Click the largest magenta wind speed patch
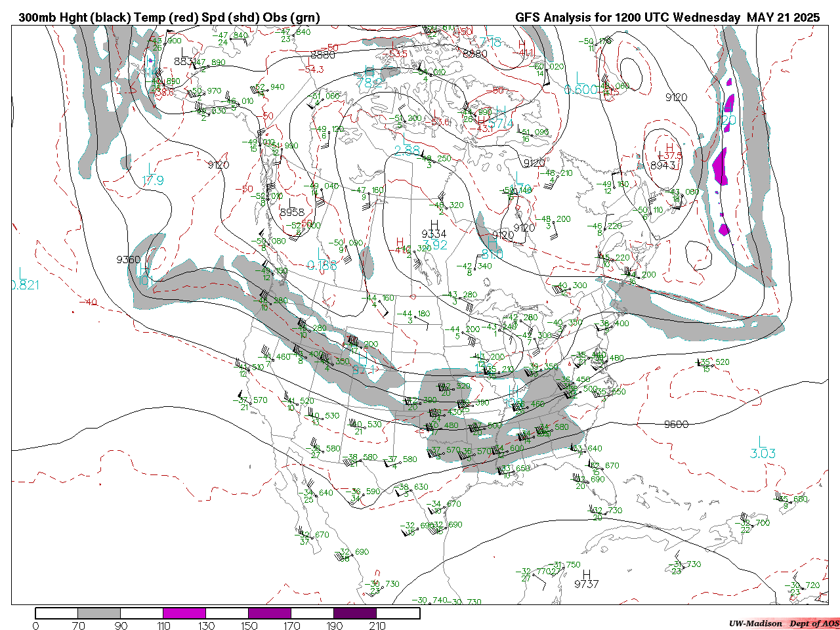 point(720,167)
